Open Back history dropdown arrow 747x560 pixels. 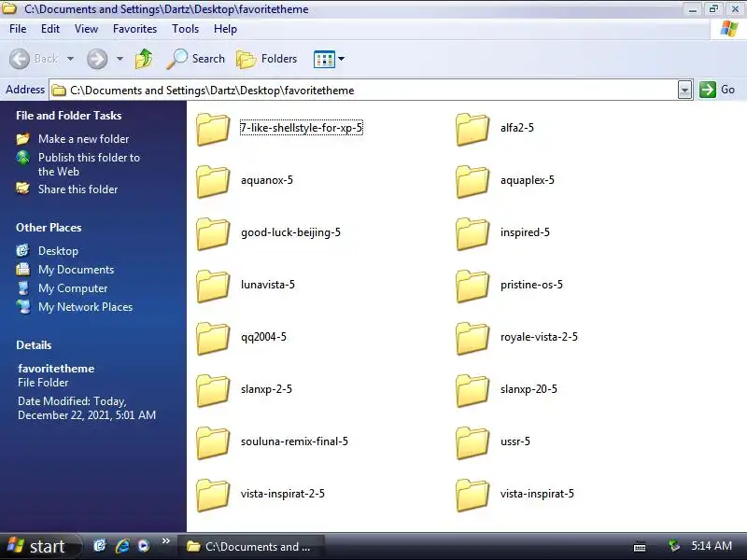tap(71, 59)
